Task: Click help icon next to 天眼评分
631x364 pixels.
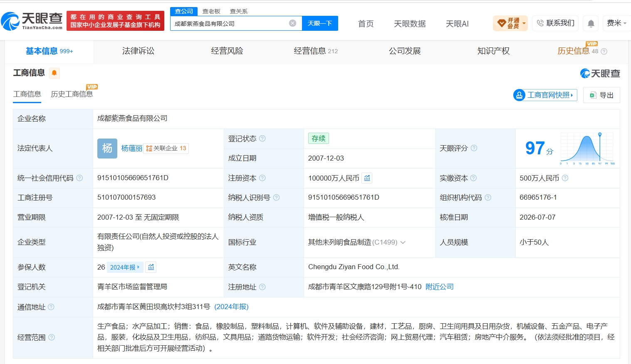Action: point(474,148)
